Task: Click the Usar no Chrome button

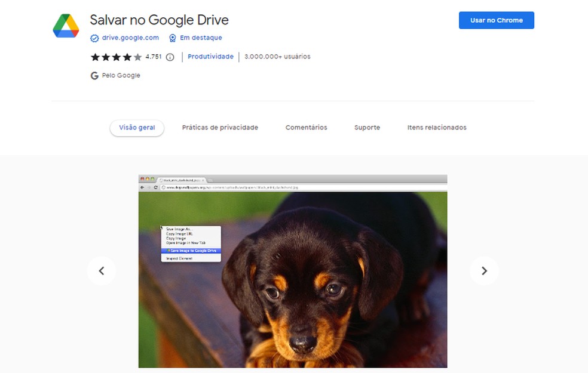Action: pyautogui.click(x=497, y=20)
